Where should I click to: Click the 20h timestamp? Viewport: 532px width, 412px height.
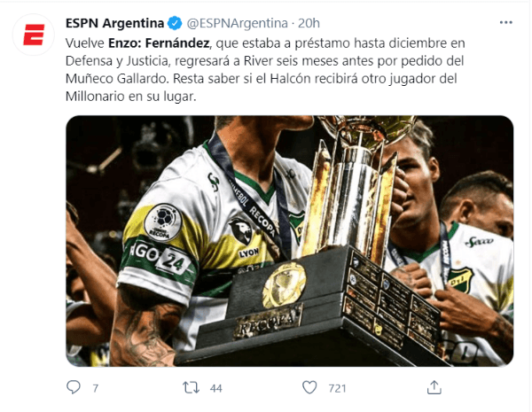click(309, 23)
